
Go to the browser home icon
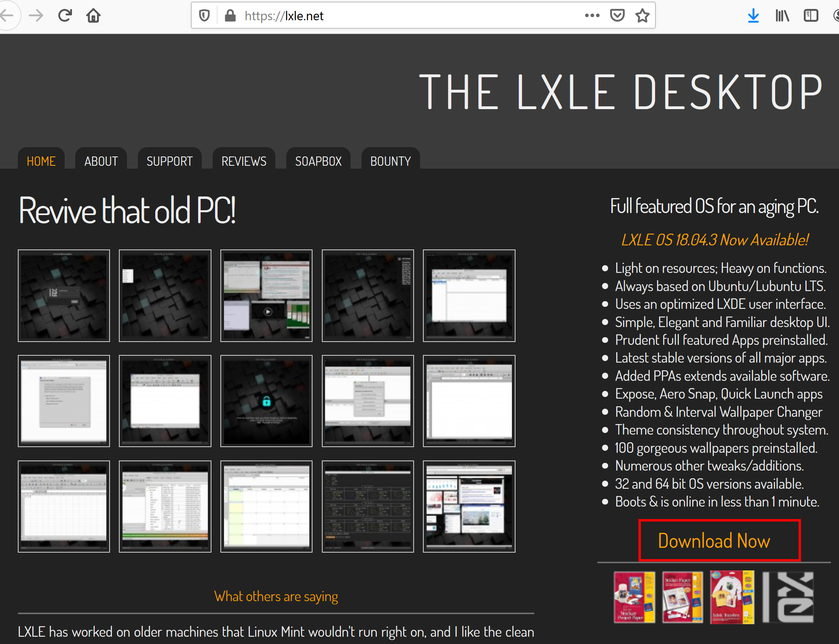pos(93,16)
